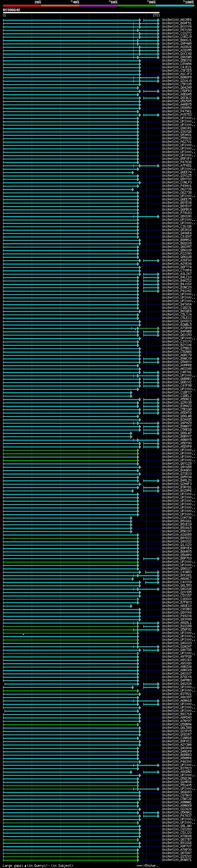This screenshot has height=868, width=197.
Task: Click the UniRef100_A2QXM5 label
Action: tap(177, 50)
